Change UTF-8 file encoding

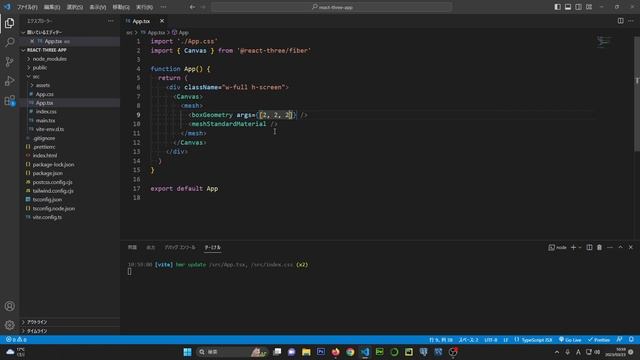[491, 340]
